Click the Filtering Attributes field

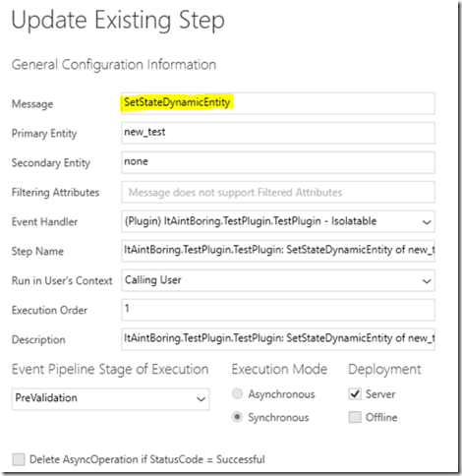tap(278, 192)
